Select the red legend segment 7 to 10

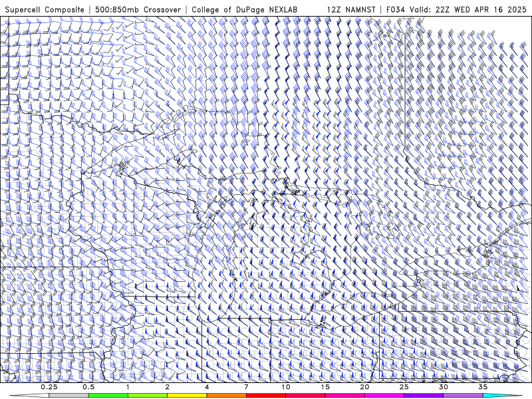[x=266, y=396]
